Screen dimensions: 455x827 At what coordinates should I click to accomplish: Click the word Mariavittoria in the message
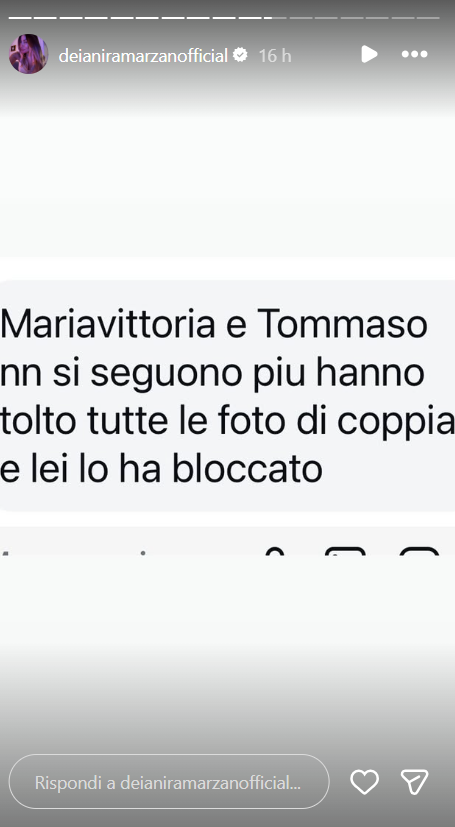[x=108, y=325]
